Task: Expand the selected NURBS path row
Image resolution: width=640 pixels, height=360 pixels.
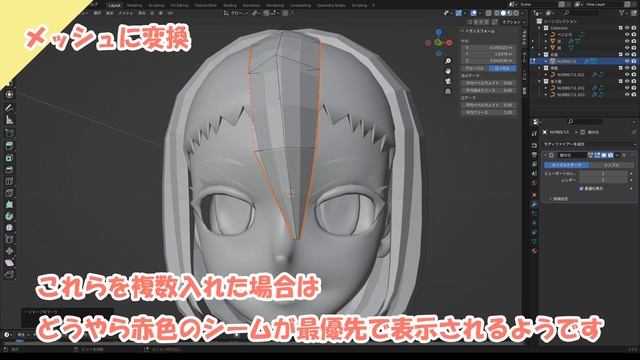Action: coord(546,61)
